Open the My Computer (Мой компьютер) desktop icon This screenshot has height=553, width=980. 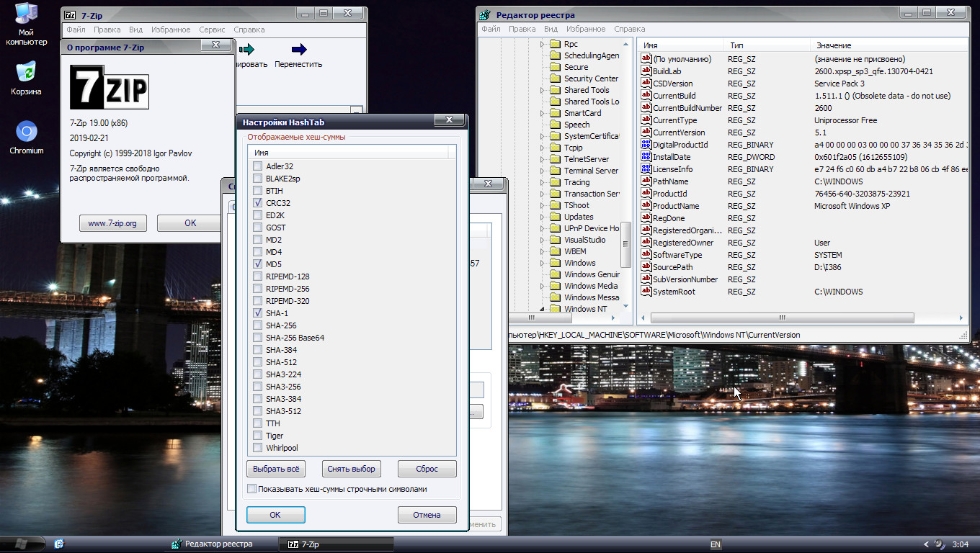tap(26, 14)
